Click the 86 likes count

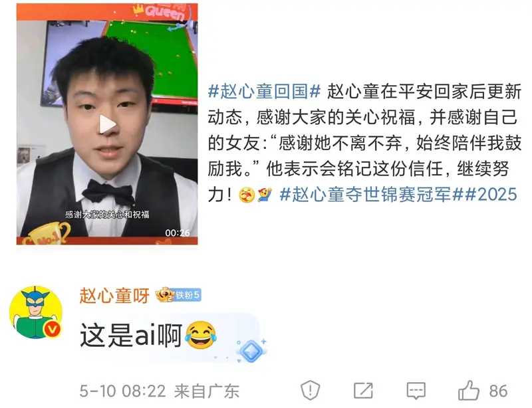click(x=498, y=391)
